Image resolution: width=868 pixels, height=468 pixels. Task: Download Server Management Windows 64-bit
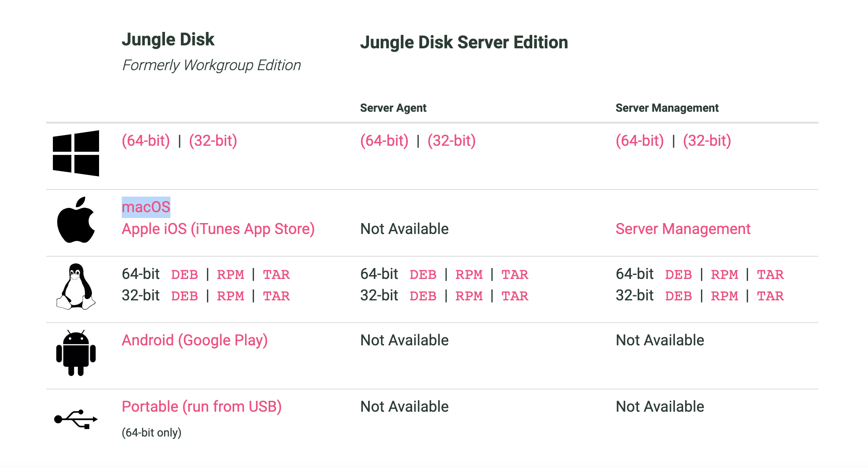point(640,140)
